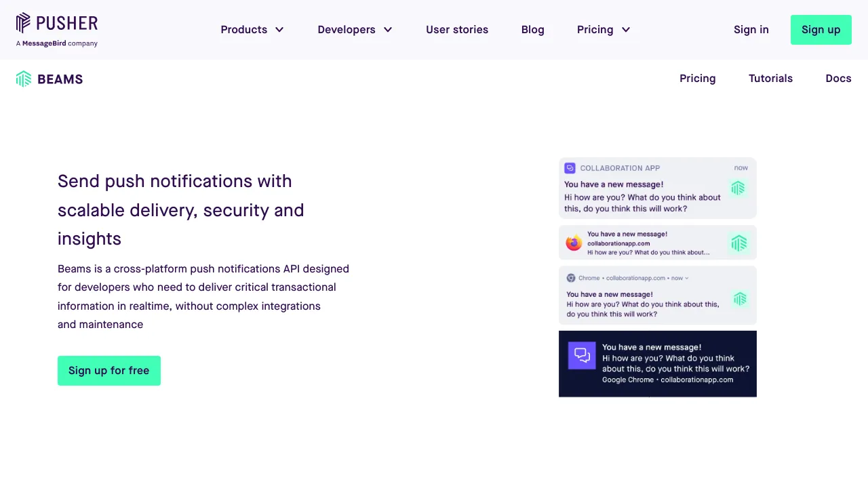Click Beams icon in Firefox notification

pyautogui.click(x=738, y=243)
